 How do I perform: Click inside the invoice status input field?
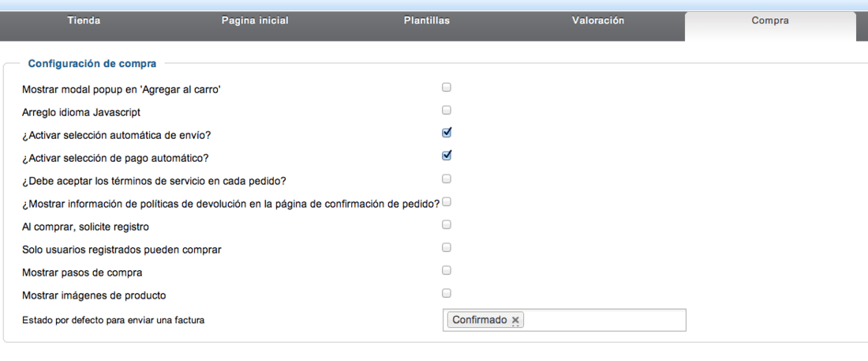[x=604, y=320]
